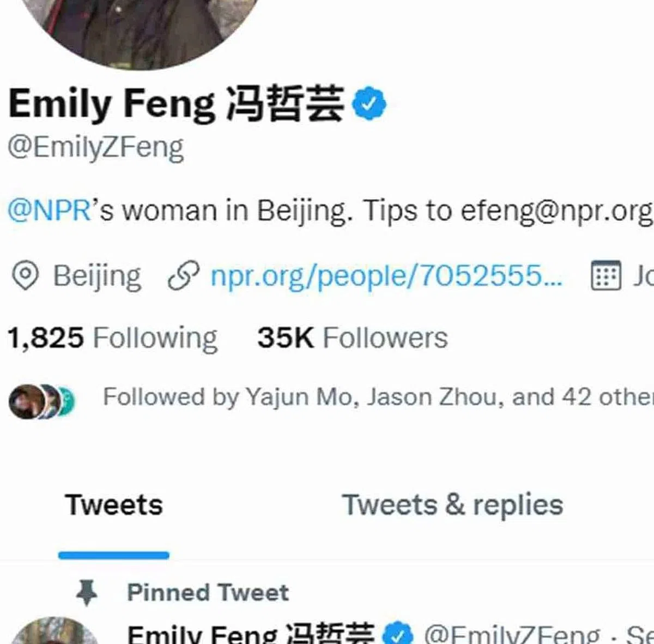Open @EmilyZFeng handle in the pinned tweet

(x=512, y=635)
